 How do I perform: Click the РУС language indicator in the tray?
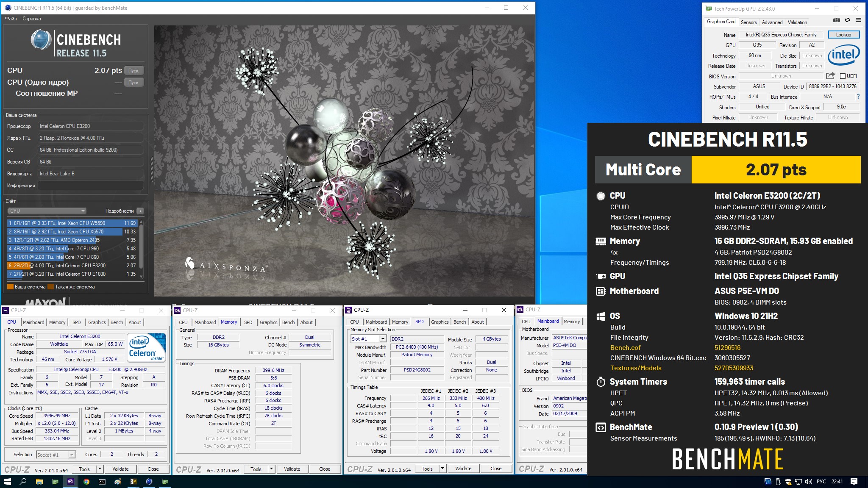(821, 482)
